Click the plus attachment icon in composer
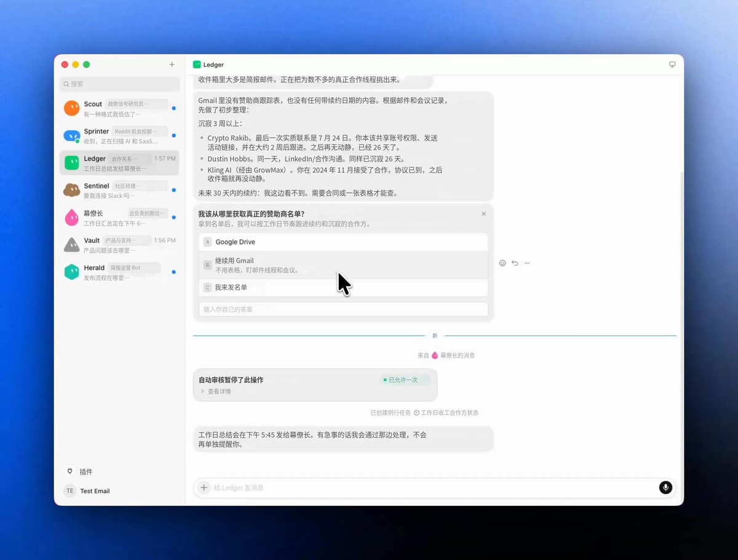The width and height of the screenshot is (738, 560). click(204, 487)
